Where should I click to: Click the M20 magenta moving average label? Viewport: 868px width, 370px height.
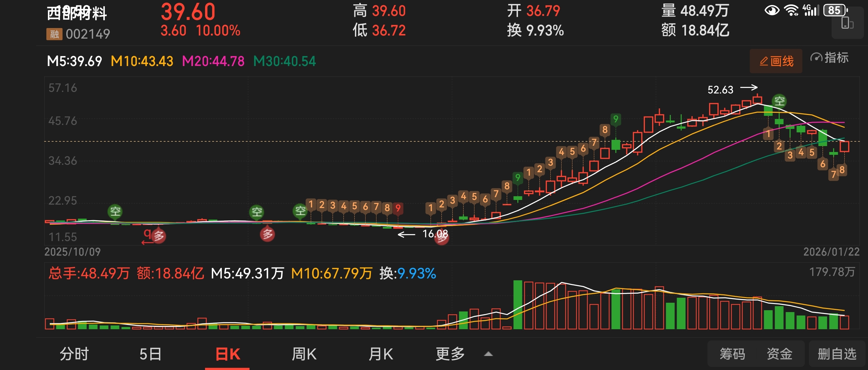213,61
